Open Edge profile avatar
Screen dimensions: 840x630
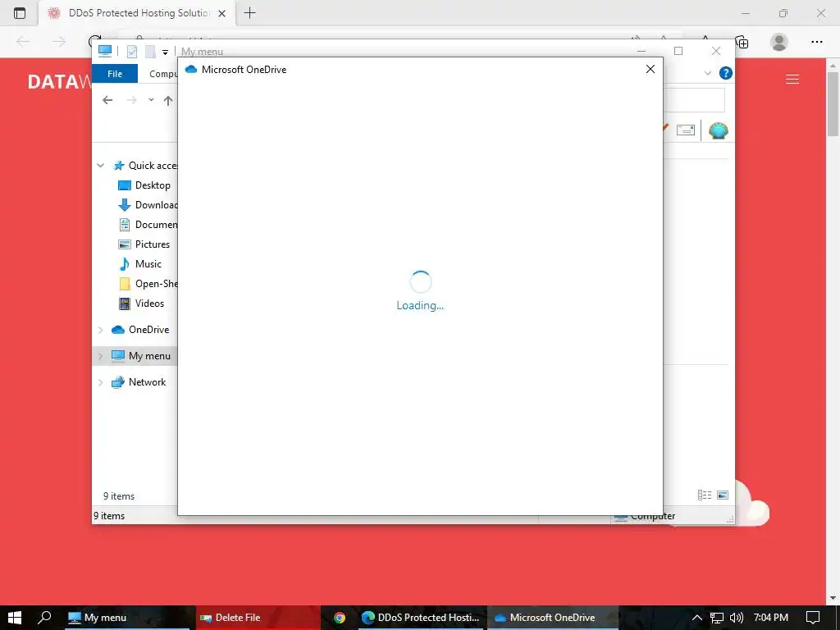[x=779, y=42]
